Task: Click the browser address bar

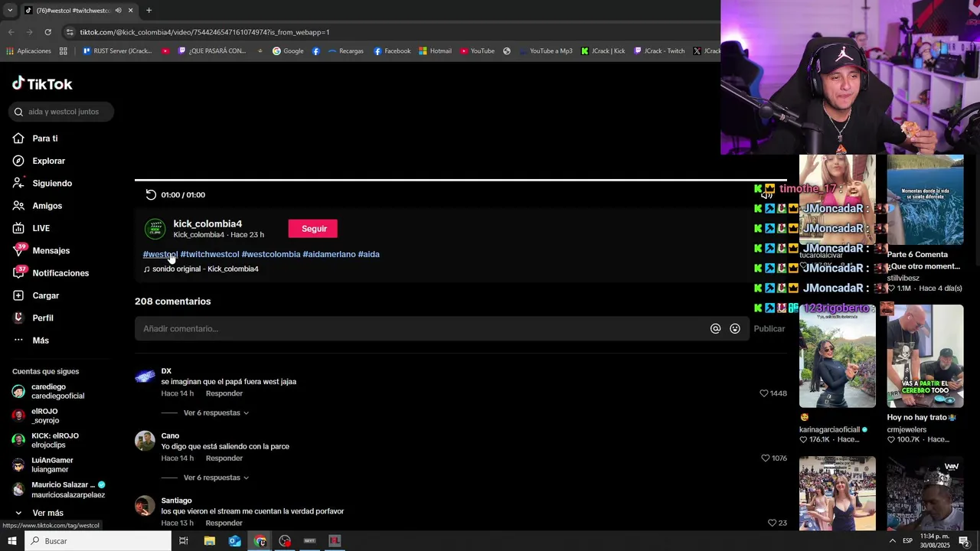Action: 383,32
